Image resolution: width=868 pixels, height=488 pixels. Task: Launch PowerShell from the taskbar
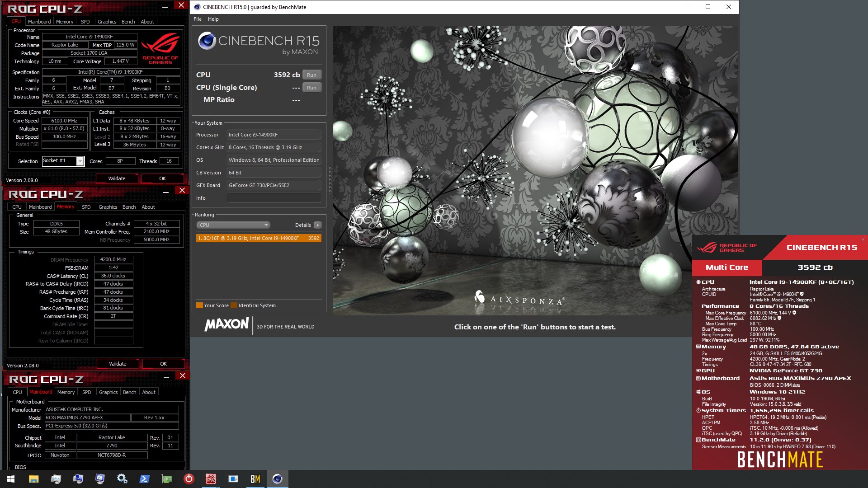click(x=144, y=479)
